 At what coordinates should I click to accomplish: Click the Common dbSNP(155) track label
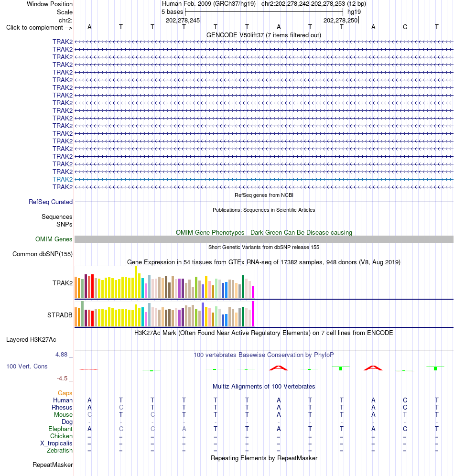click(x=43, y=254)
